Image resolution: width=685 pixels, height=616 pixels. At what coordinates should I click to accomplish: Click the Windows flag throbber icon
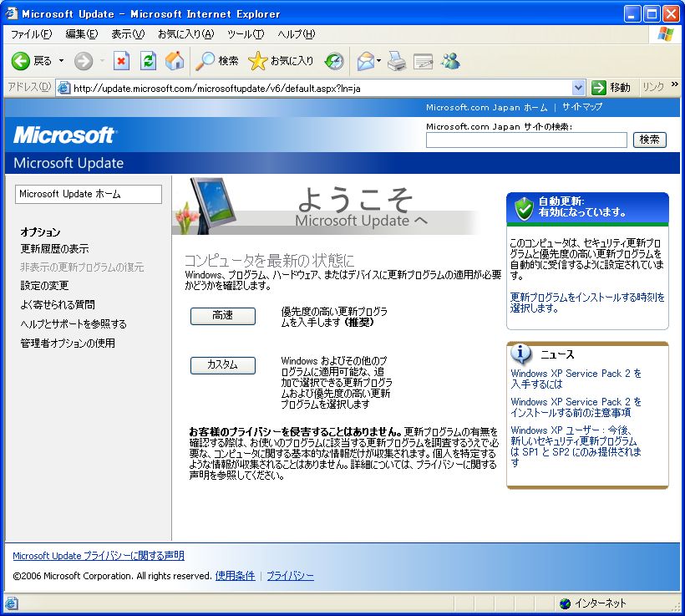(x=665, y=34)
